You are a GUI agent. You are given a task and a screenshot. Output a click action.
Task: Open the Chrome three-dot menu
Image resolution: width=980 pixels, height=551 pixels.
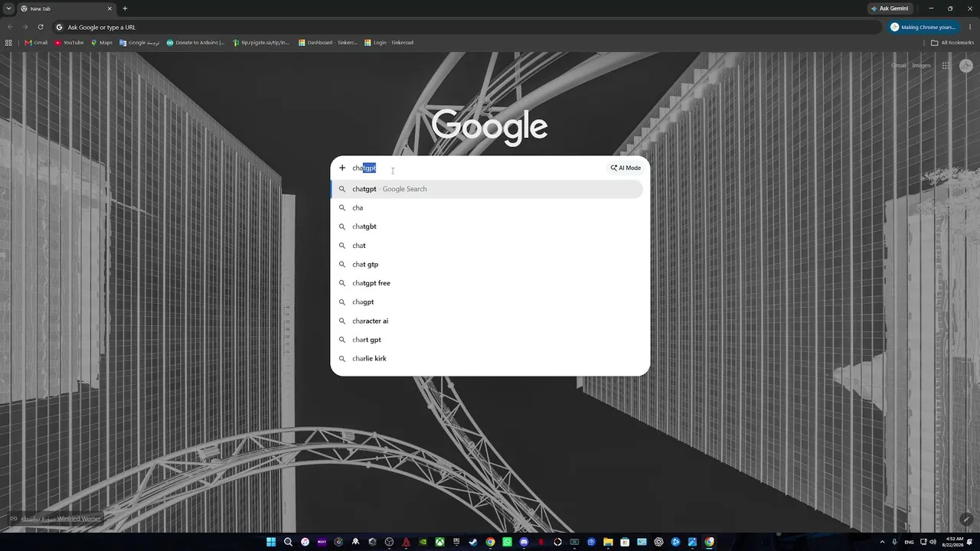coord(970,27)
